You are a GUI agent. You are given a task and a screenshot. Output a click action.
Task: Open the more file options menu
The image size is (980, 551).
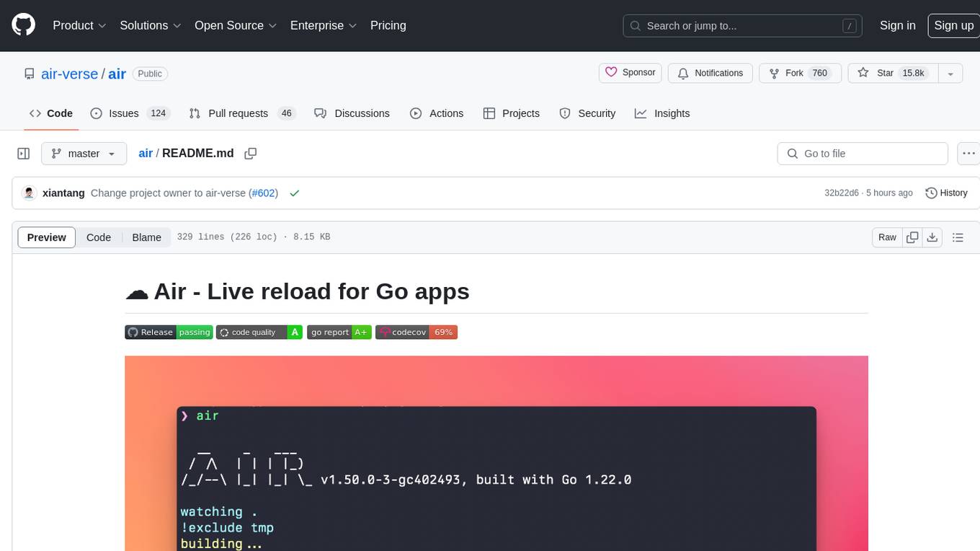pos(968,154)
